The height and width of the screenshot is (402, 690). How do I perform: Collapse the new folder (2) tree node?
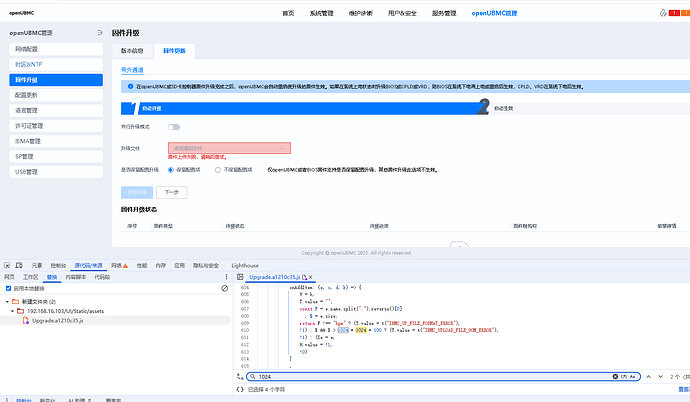[x=7, y=302]
